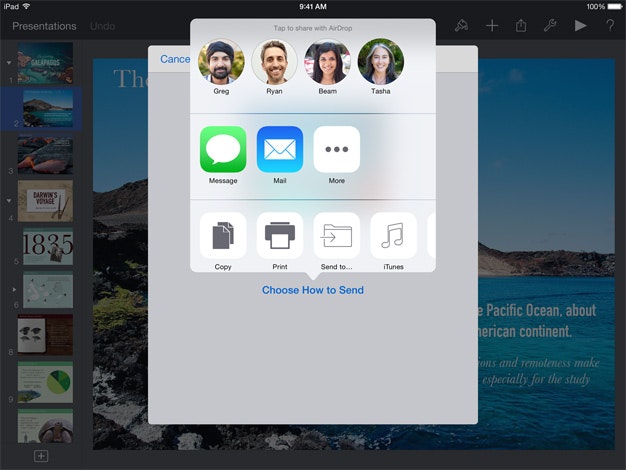The width and height of the screenshot is (626, 470).
Task: AirDrop to Ryan
Action: [274, 61]
